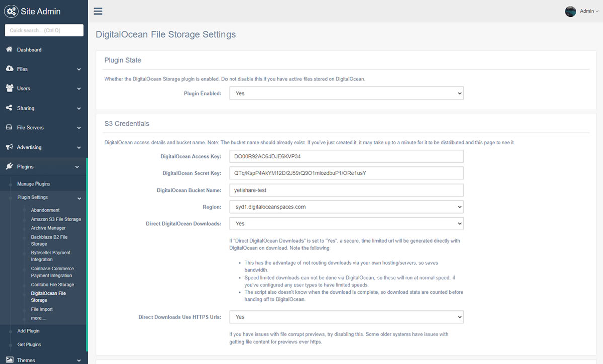Click the Sharing sidebar label
This screenshot has width=603, height=364.
pyautogui.click(x=26, y=109)
